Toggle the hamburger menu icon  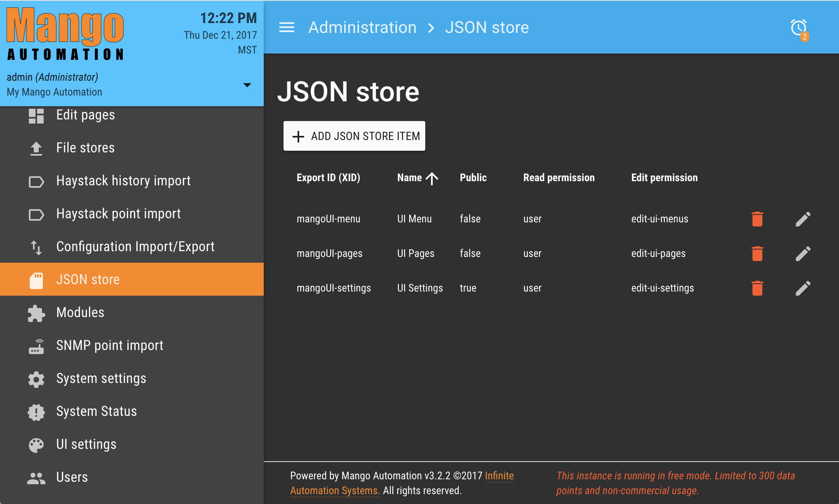point(287,28)
